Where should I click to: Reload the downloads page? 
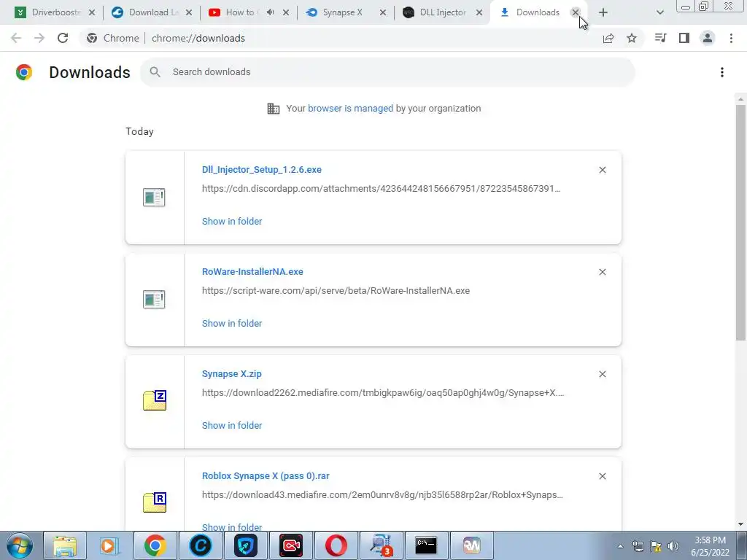pos(63,38)
